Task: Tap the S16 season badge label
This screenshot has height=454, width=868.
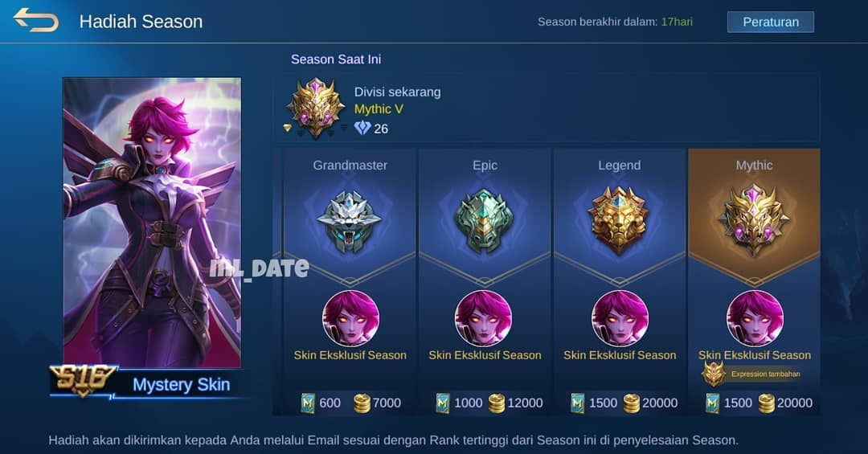Action: pyautogui.click(x=83, y=380)
